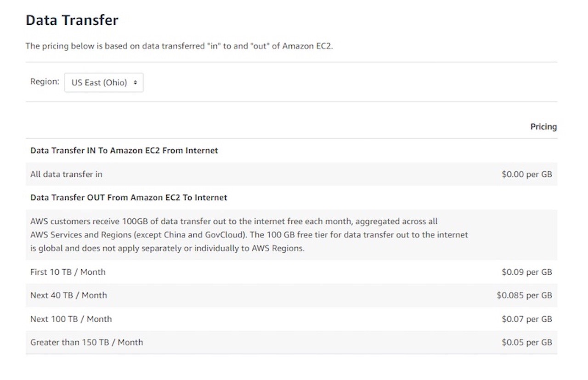Open the Region dropdown
The height and width of the screenshot is (380, 588).
click(x=103, y=82)
